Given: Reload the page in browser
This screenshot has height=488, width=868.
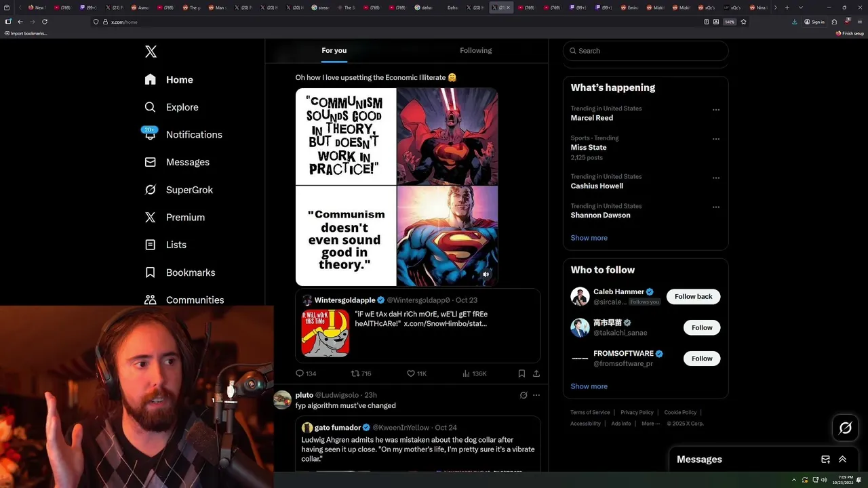Looking at the screenshot, I should point(45,22).
